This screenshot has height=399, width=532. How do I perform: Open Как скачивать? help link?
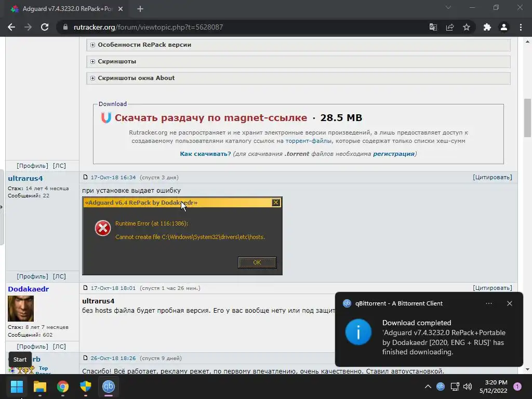pos(205,154)
